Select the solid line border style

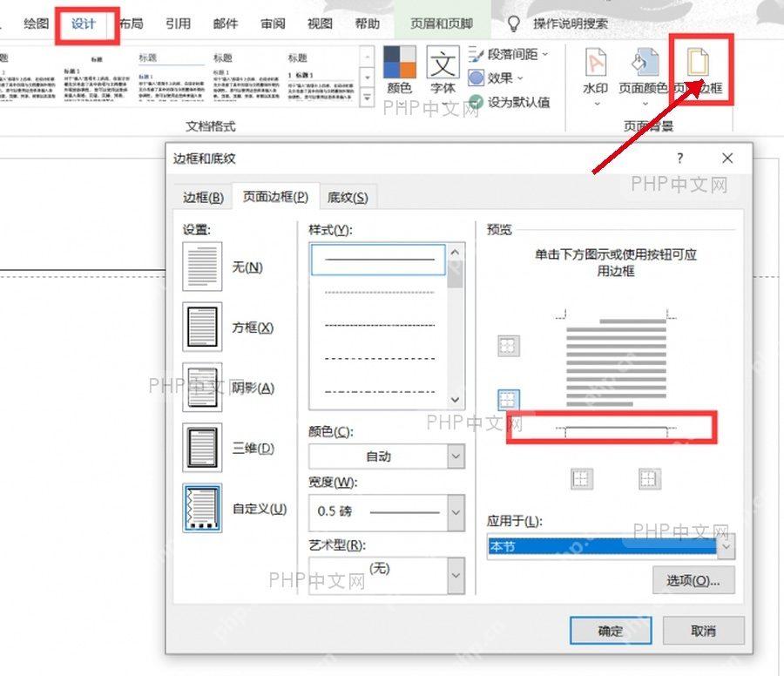(379, 260)
